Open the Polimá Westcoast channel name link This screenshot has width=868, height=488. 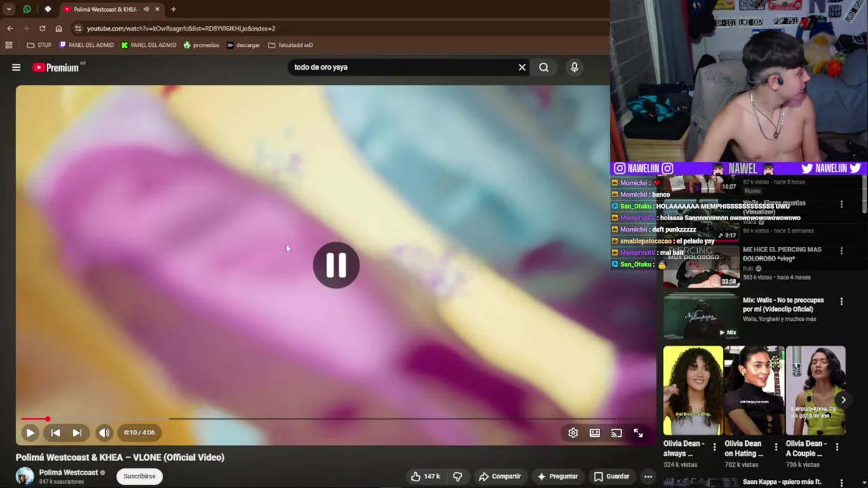pos(68,472)
